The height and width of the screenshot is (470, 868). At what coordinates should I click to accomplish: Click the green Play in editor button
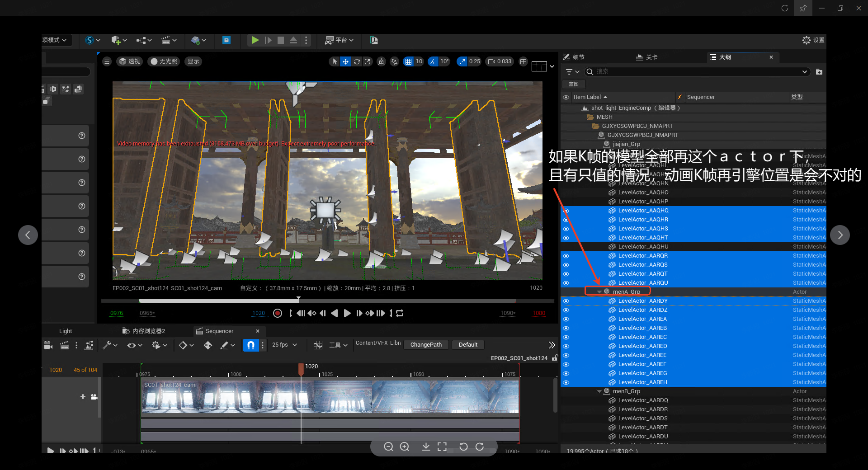(255, 40)
